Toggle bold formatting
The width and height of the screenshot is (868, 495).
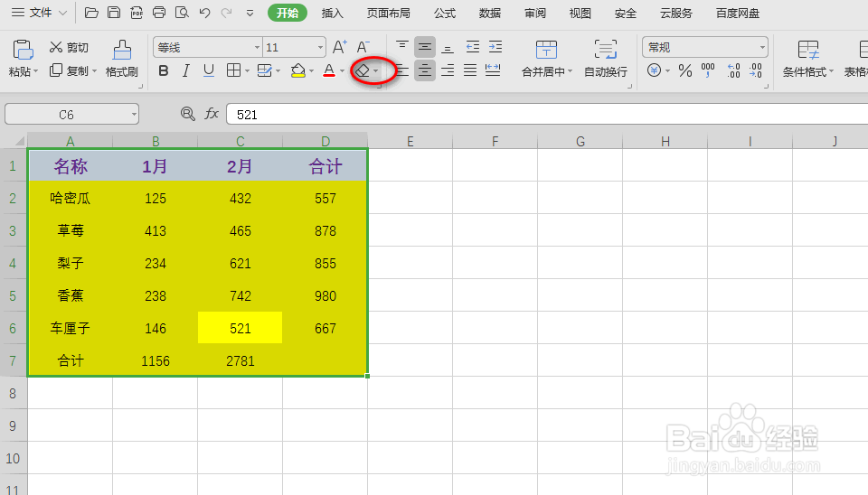tap(164, 70)
